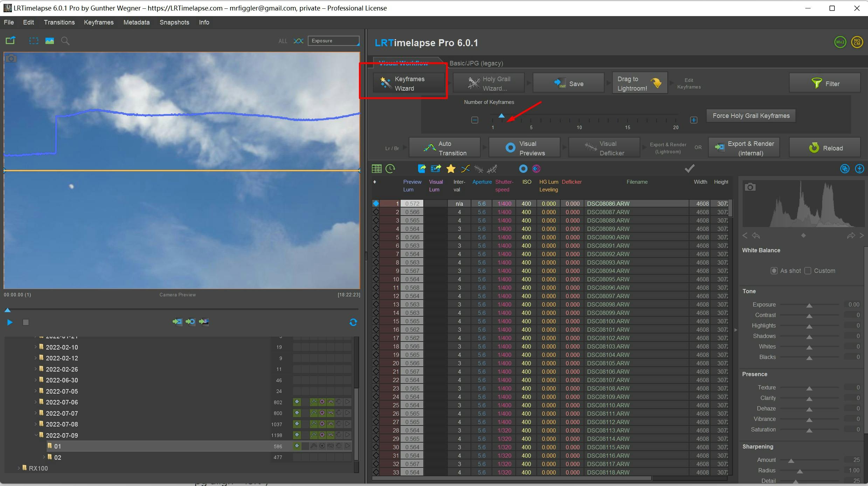Expand the 2022-06-30 folder

click(35, 380)
